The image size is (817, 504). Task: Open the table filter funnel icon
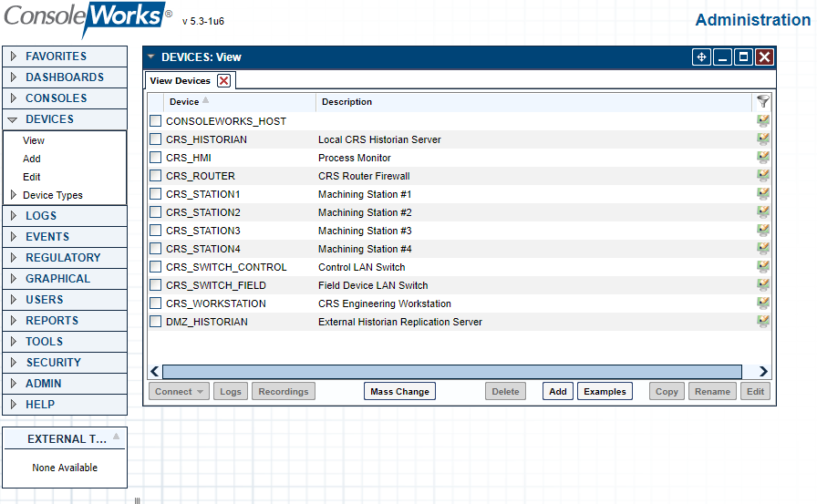pyautogui.click(x=763, y=101)
